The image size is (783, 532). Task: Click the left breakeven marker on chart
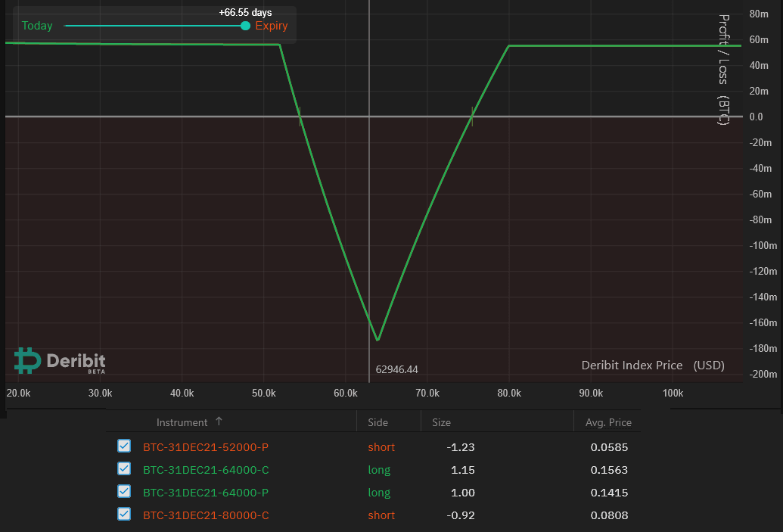[300, 116]
